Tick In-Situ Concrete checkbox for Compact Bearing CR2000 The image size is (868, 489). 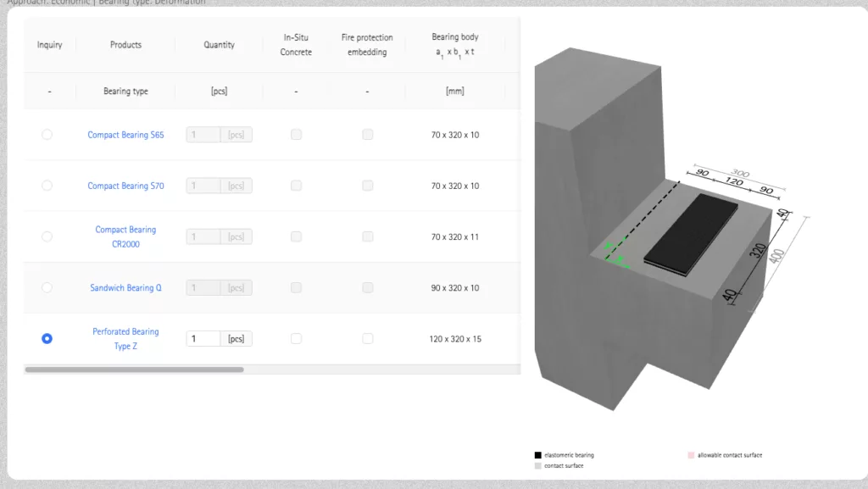(296, 236)
